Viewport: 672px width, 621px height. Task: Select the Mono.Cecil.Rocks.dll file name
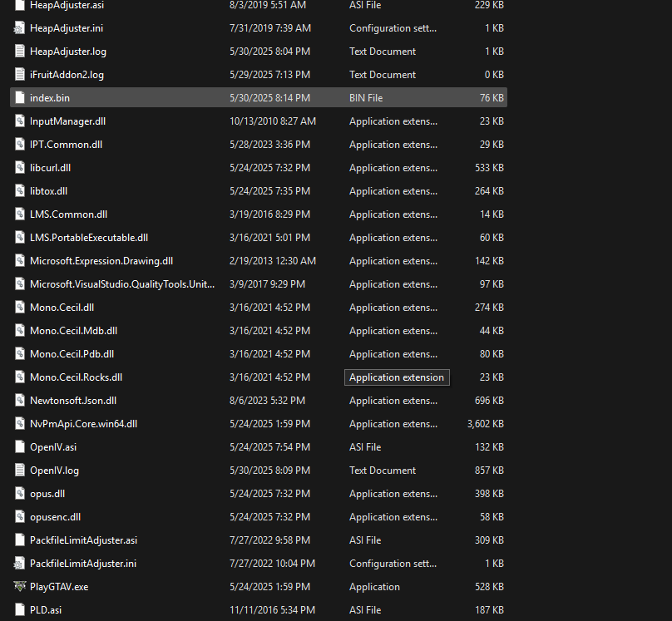pos(76,377)
